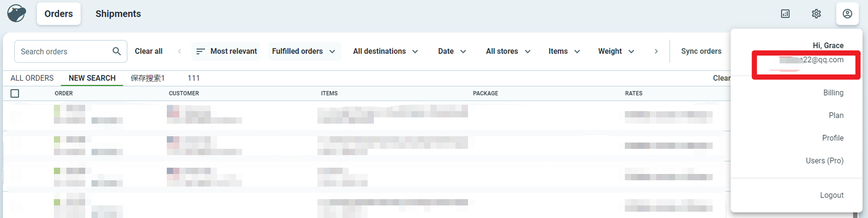
Task: Open the All destinations dropdown
Action: (x=385, y=51)
